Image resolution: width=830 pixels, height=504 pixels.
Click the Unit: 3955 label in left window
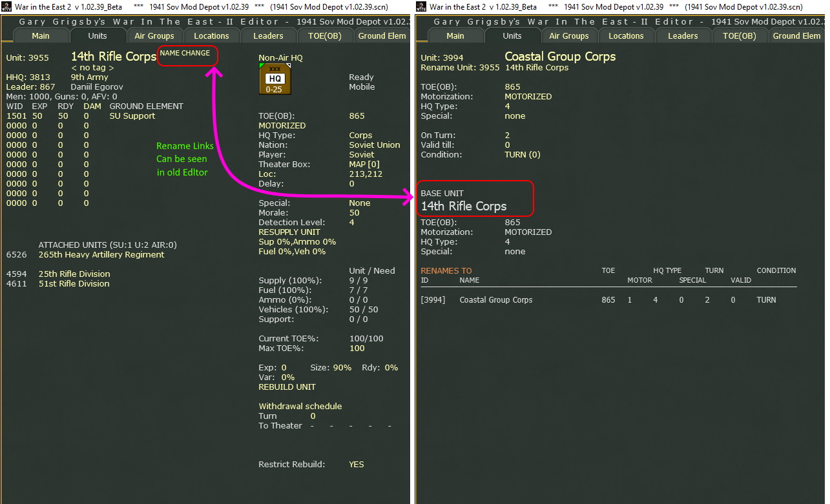27,58
